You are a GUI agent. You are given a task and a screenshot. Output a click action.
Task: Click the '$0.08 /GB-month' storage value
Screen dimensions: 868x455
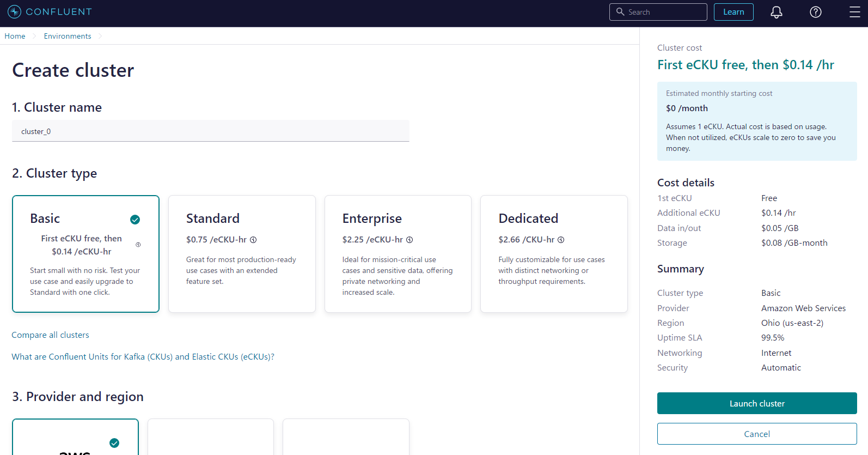click(794, 243)
